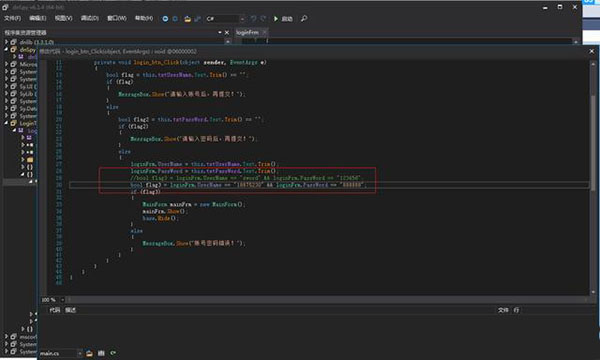
Task: Click the 描述 column header
Action: pyautogui.click(x=70, y=310)
